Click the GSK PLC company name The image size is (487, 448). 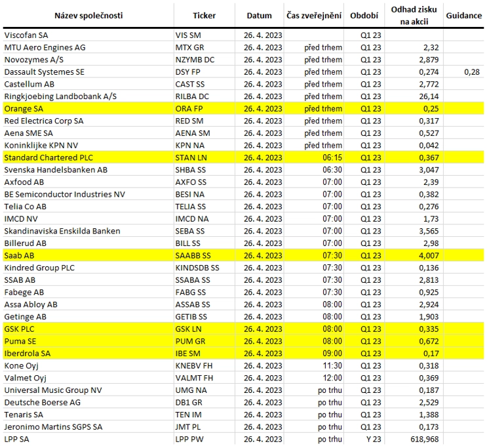click(19, 329)
